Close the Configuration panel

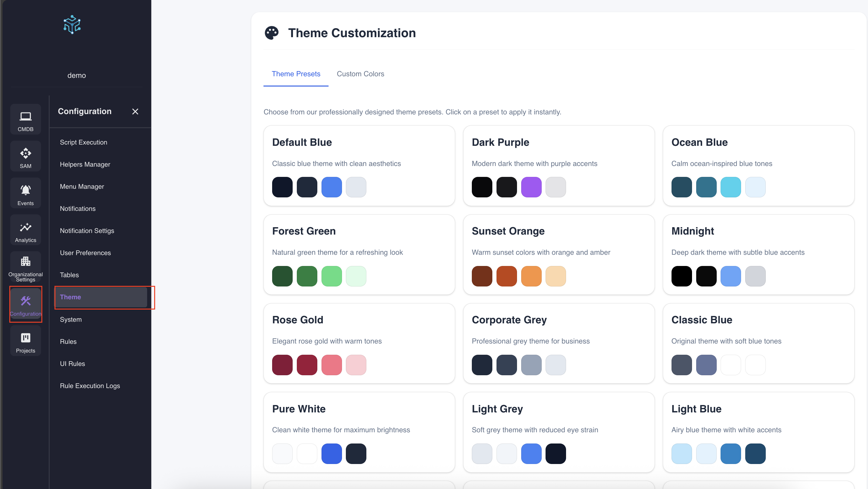[136, 111]
